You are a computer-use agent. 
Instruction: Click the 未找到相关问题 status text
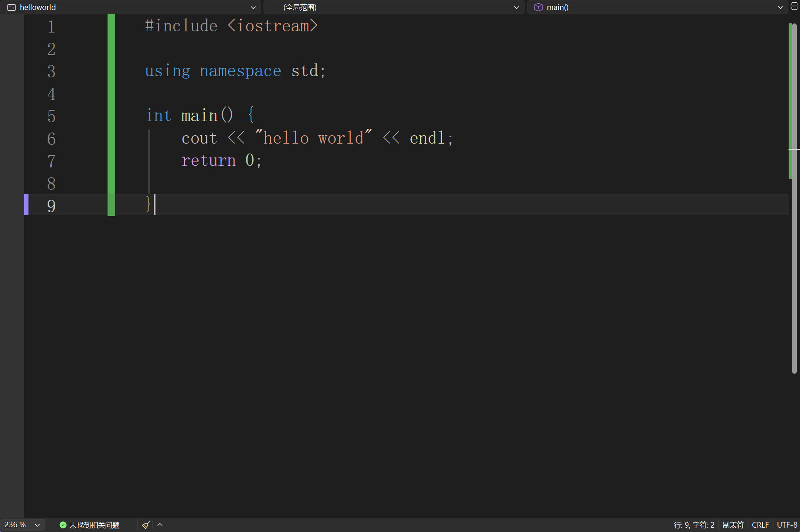[x=94, y=525]
